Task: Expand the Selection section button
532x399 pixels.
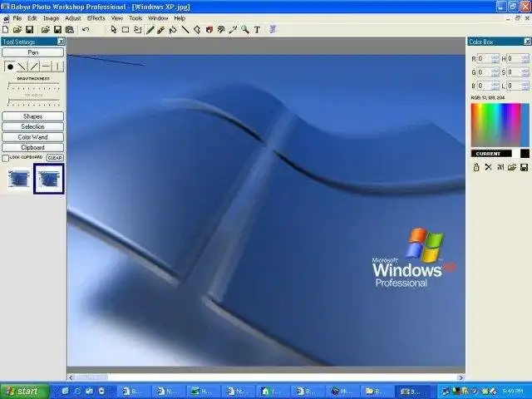Action: tap(33, 126)
